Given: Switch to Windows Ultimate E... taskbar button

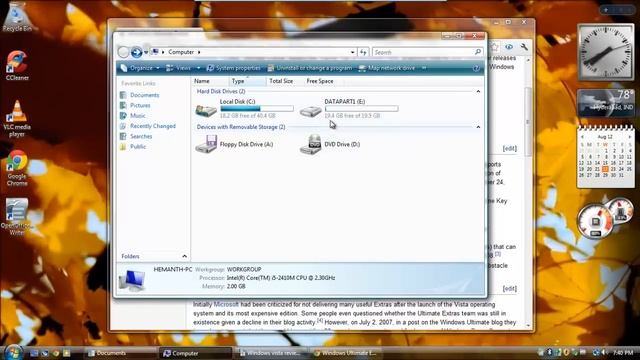Looking at the screenshot, I should click(346, 353).
